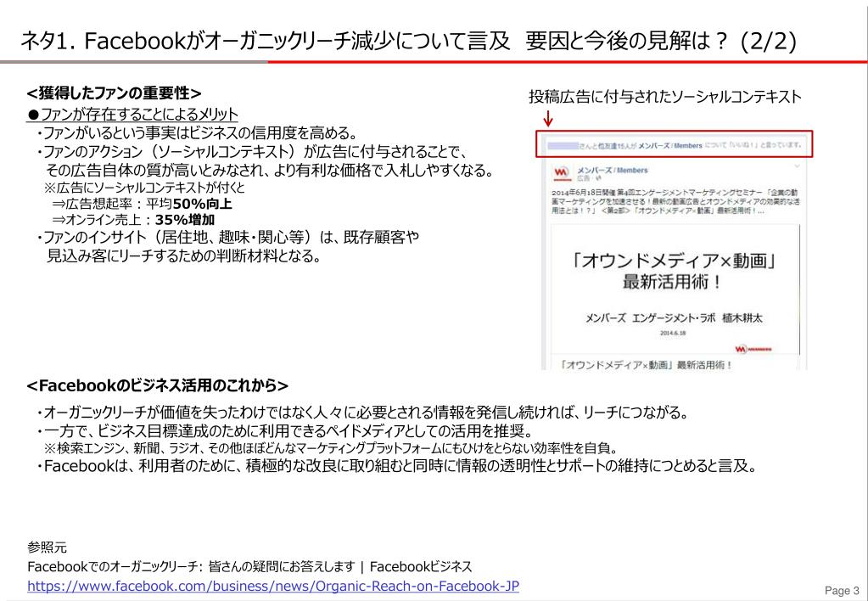Click the 広告 sponsored label under Members name
Image resolution: width=868 pixels, height=601 pixels.
584,179
